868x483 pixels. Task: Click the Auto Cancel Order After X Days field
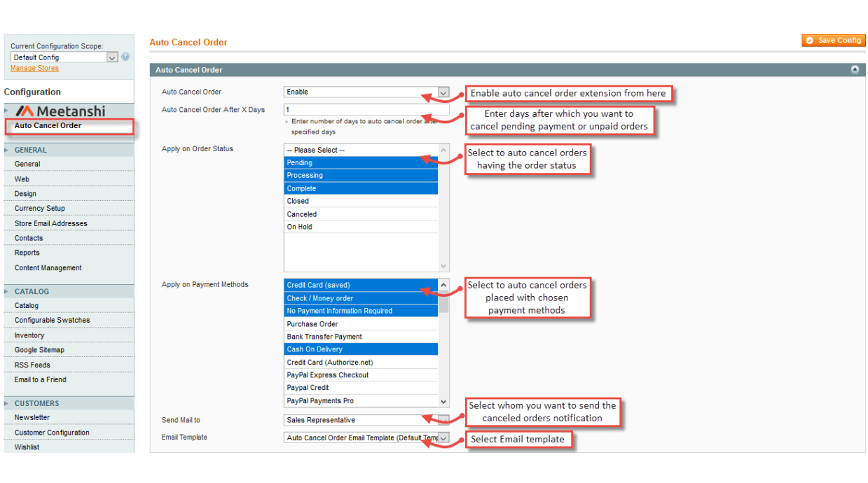366,110
